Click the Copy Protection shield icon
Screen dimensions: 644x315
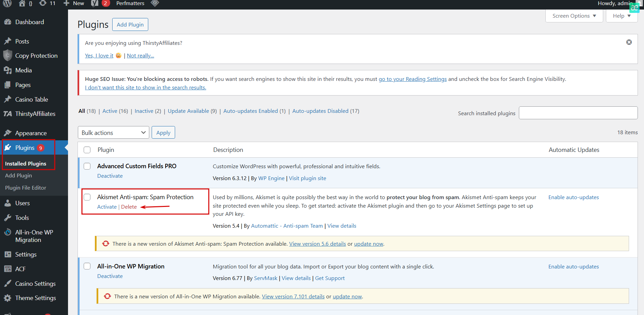pos(7,55)
